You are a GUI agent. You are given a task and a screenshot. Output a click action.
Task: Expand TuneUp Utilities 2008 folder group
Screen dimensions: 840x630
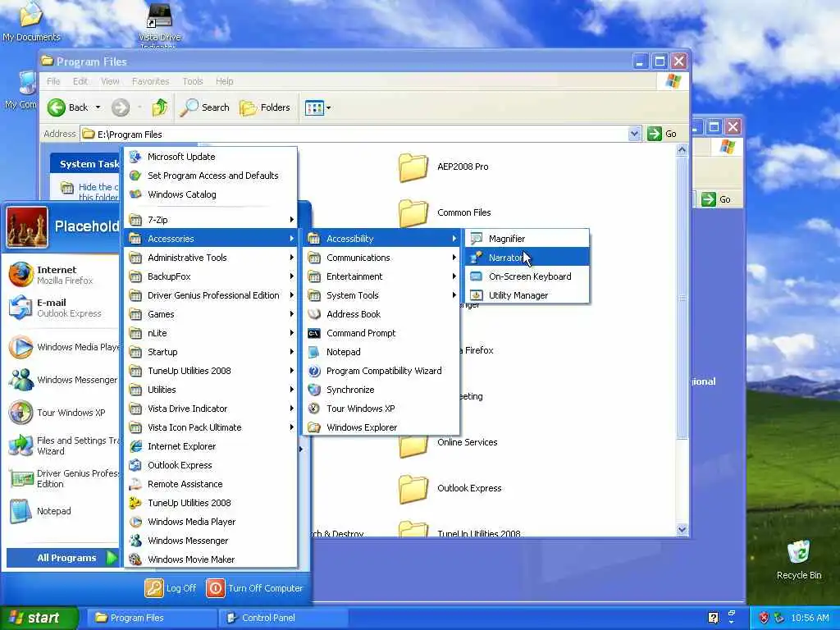pyautogui.click(x=211, y=371)
